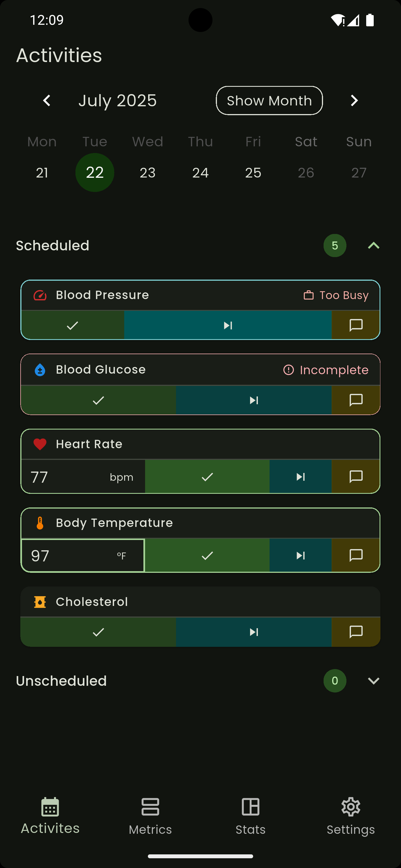The image size is (401, 868).
Task: Mark Cholesterol as complete
Action: [x=98, y=632]
